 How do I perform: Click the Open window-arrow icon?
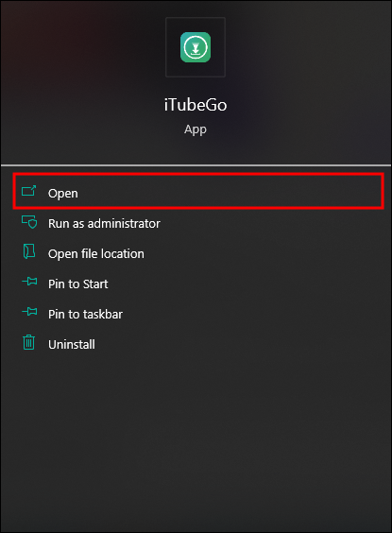(x=29, y=191)
